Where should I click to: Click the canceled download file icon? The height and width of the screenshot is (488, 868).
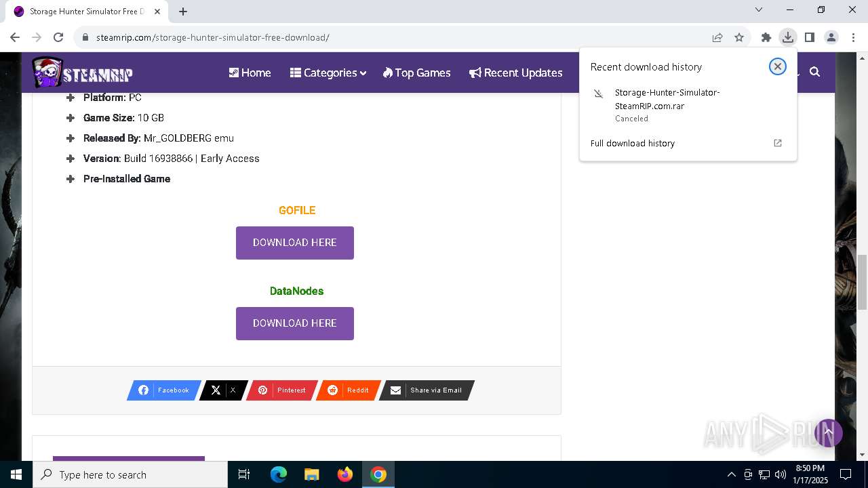598,94
